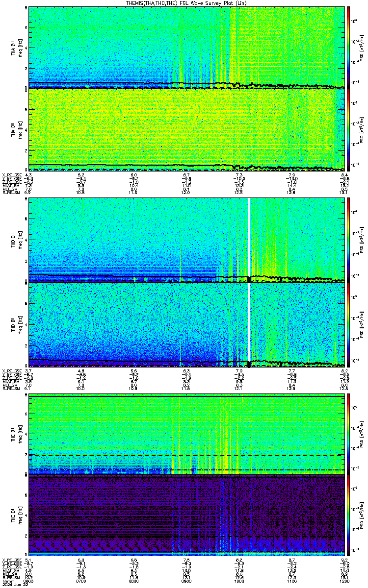Click the first R_RE_SM value 10.2 under THE

[x=28, y=577]
